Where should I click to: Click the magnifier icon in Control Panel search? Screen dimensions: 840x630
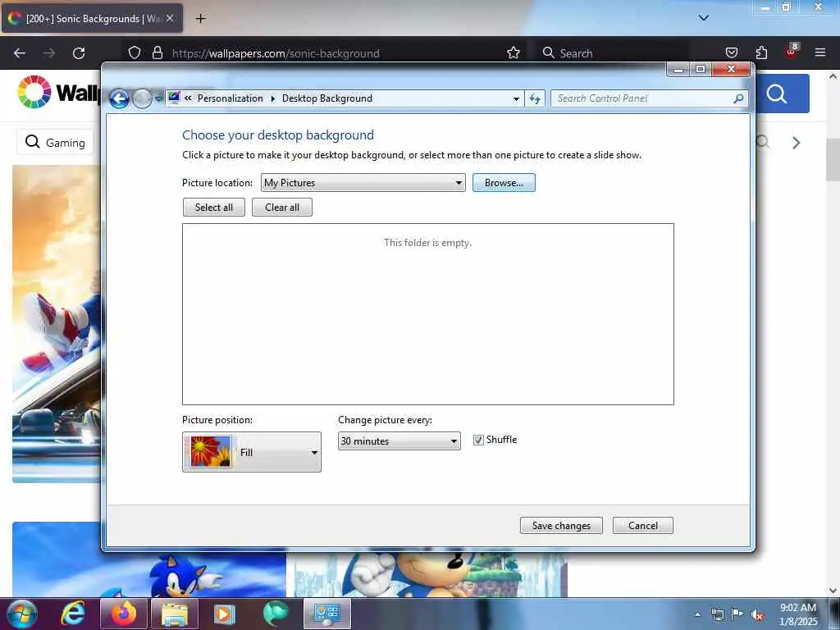point(738,98)
